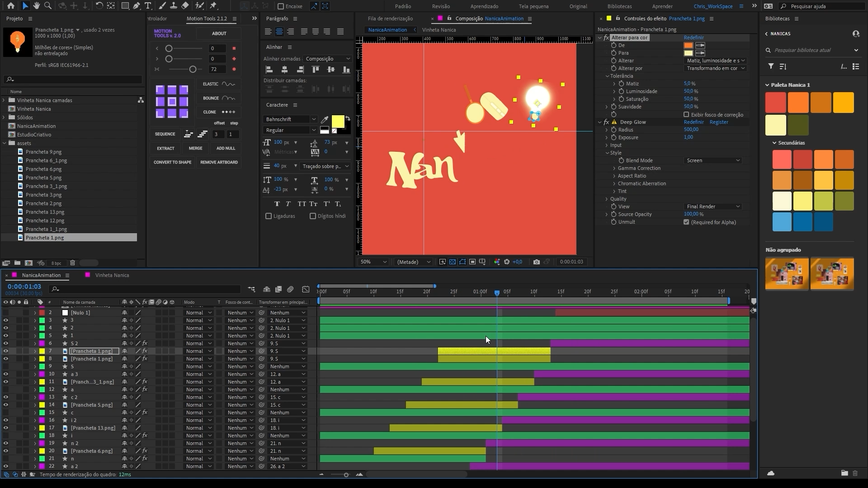Select Prancheta 13.png in project panel
Viewport: 868px width, 488px height.
tap(45, 212)
